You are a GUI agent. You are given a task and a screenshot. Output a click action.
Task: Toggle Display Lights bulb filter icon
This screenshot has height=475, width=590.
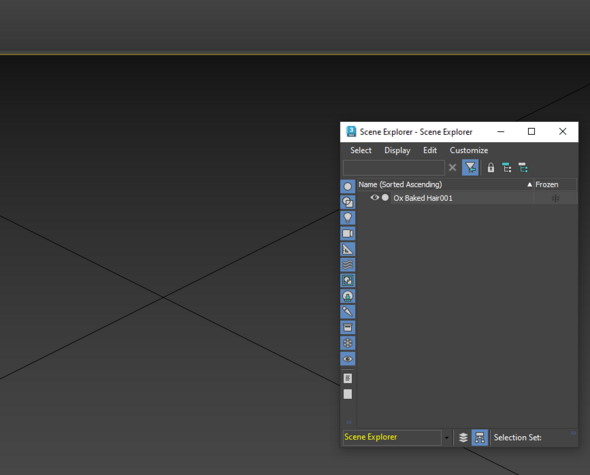pyautogui.click(x=348, y=218)
